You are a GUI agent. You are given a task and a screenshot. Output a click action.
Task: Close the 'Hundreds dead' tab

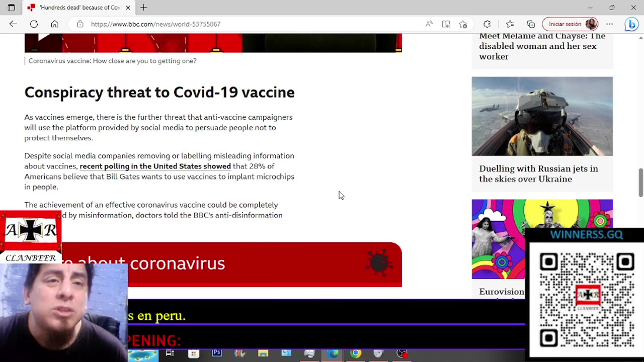coord(128,8)
